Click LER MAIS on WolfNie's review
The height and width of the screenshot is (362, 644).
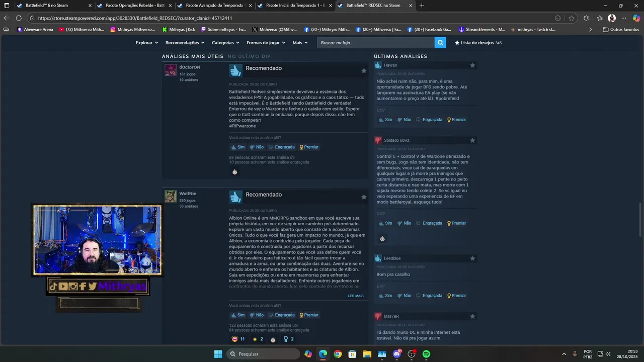tap(355, 296)
